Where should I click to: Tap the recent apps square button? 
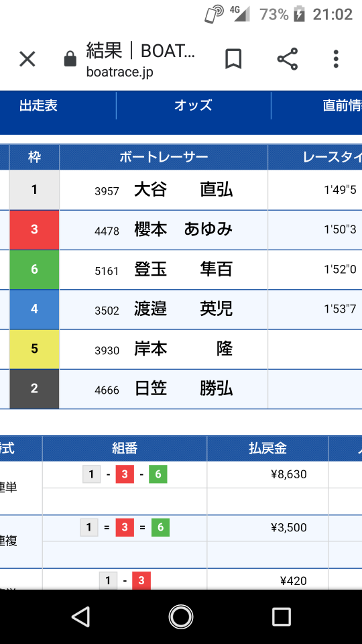coord(282,616)
